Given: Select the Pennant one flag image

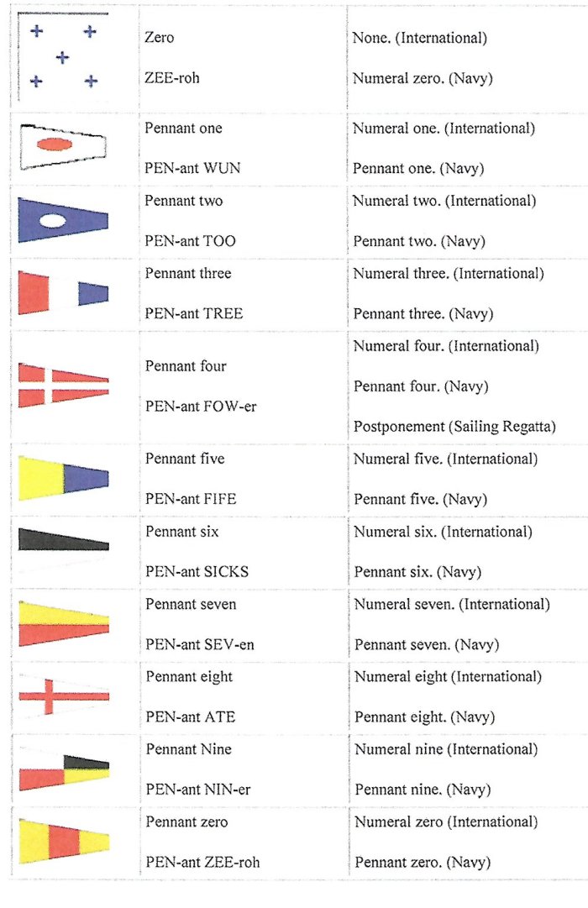Looking at the screenshot, I should point(63,146).
